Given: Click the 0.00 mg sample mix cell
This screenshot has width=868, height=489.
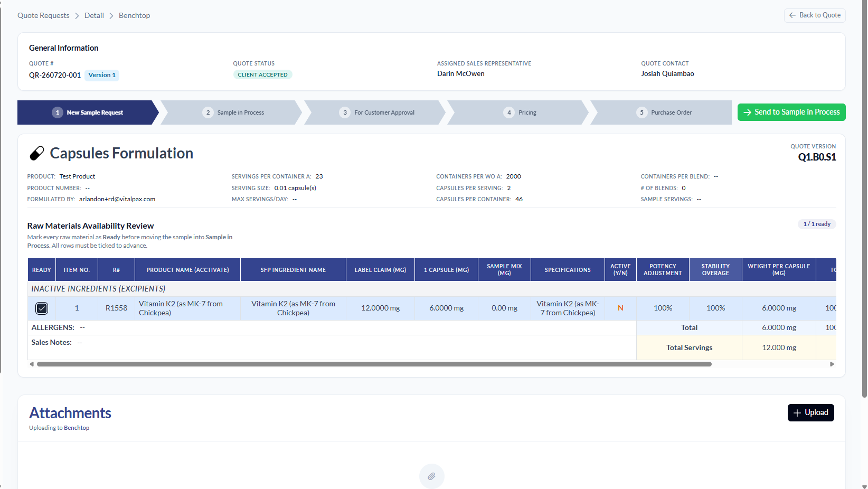Looking at the screenshot, I should click(x=504, y=308).
